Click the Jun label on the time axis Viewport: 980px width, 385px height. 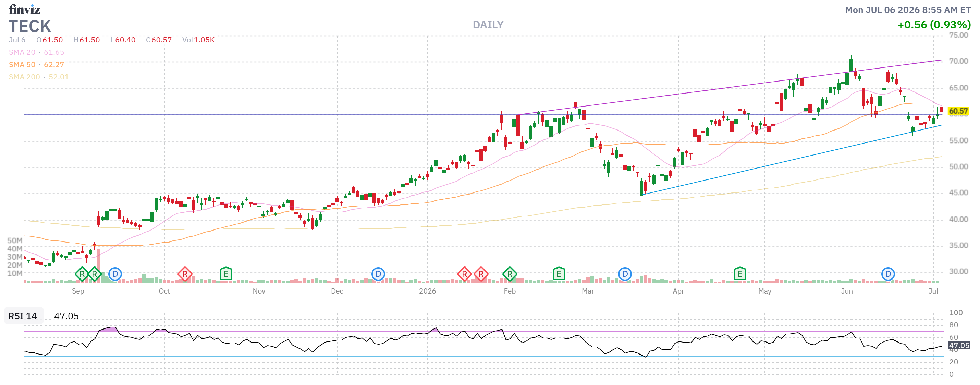tap(847, 291)
